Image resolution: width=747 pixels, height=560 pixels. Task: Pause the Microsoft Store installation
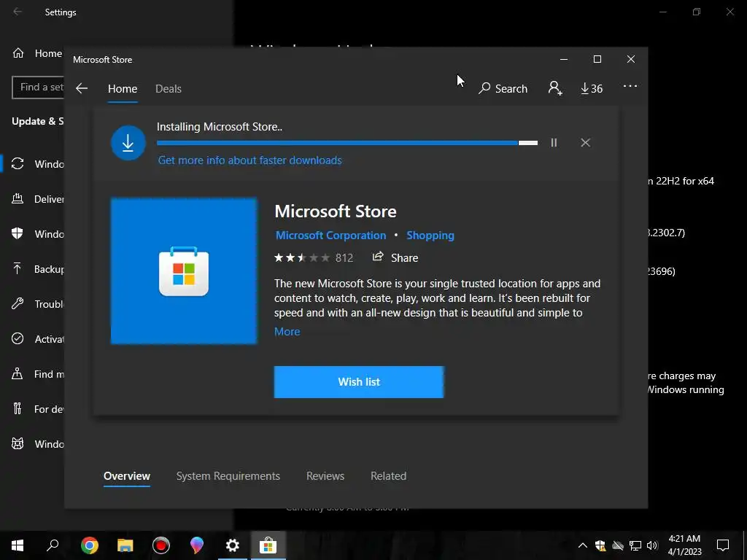pyautogui.click(x=554, y=142)
